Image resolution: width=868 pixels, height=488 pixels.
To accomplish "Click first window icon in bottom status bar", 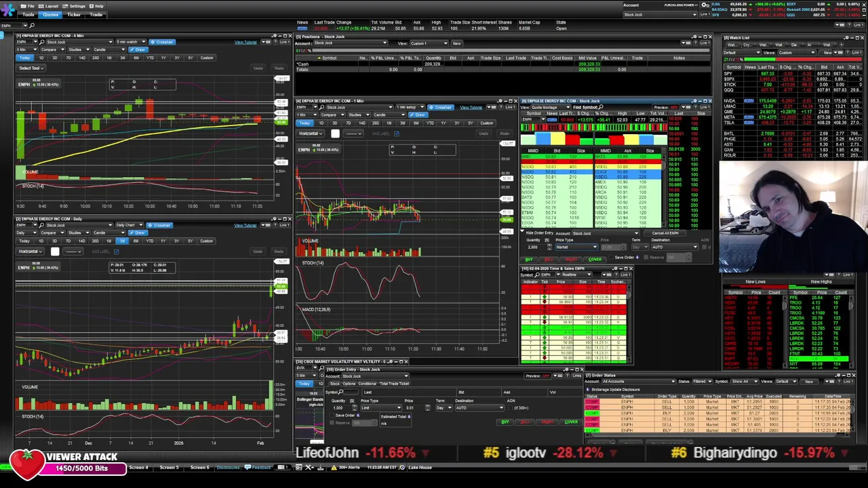I will (x=299, y=467).
